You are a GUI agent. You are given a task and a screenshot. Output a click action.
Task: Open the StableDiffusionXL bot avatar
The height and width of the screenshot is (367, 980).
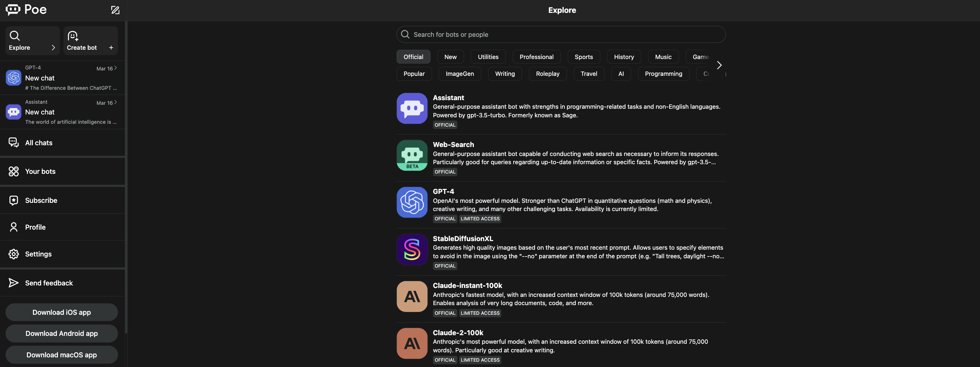tap(412, 249)
